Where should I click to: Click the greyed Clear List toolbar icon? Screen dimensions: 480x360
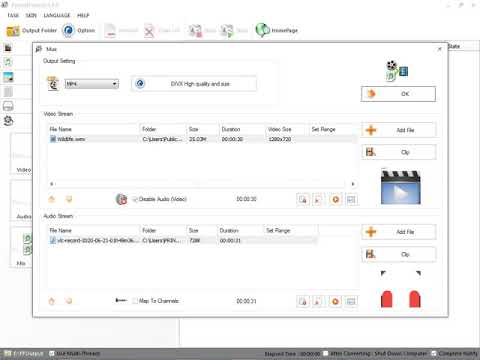(149, 31)
